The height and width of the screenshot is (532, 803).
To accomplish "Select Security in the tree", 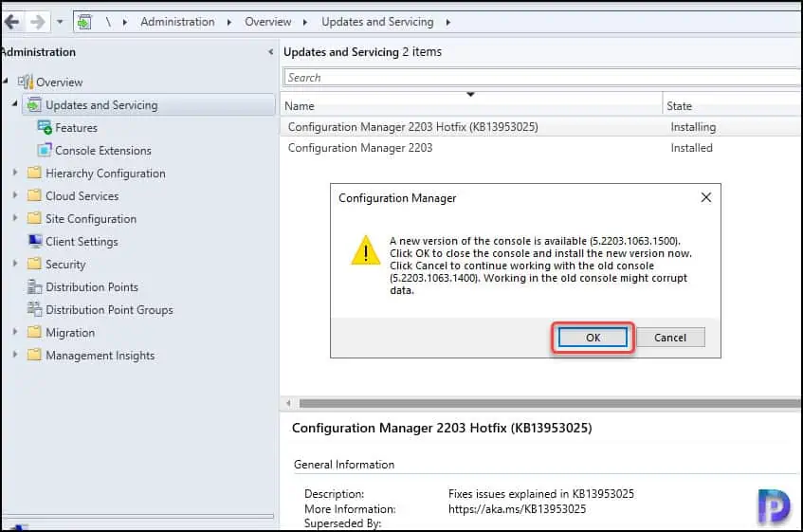I will point(65,265).
